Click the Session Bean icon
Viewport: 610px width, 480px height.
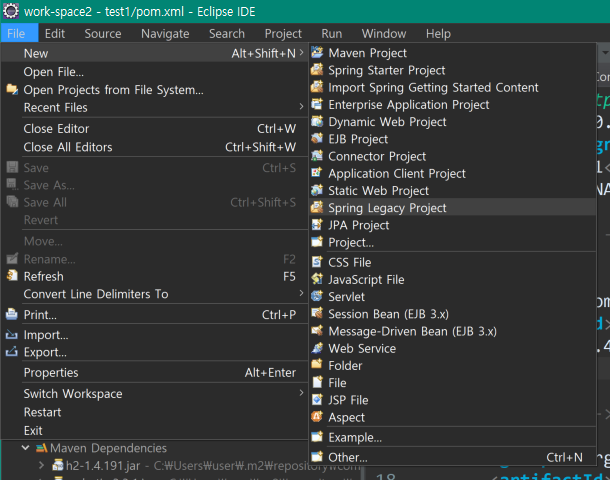[317, 314]
